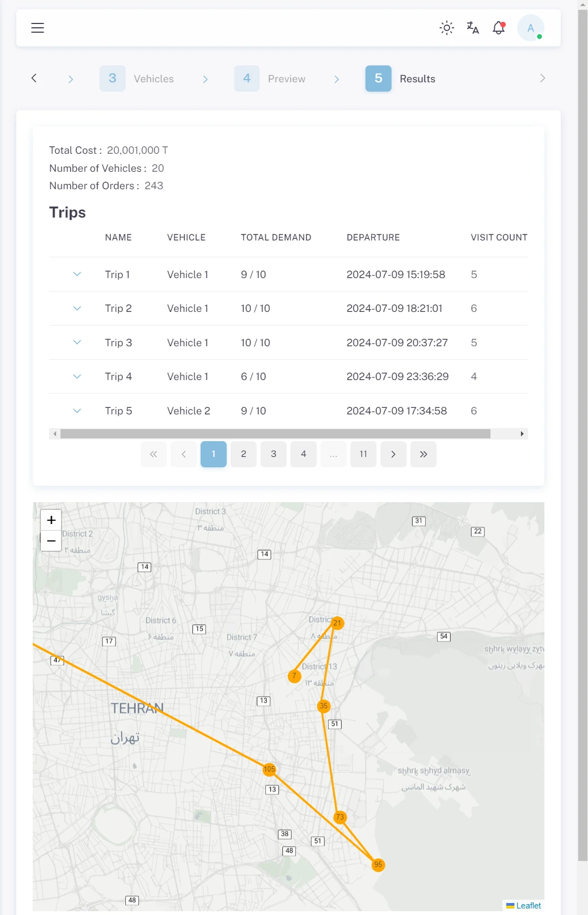Go to page 3 of trips
Screen dimensions: 588x915
[274, 454]
